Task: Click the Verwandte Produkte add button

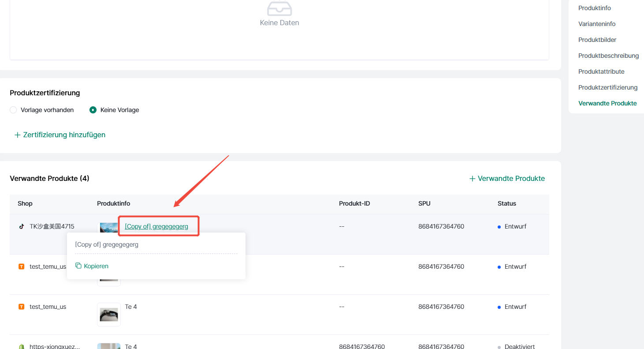Action: [507, 178]
